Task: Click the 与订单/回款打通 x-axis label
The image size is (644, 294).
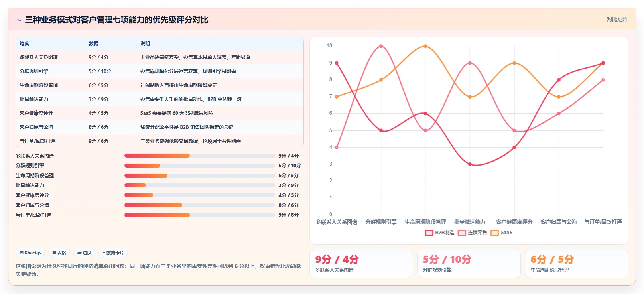Action: pyautogui.click(x=603, y=222)
